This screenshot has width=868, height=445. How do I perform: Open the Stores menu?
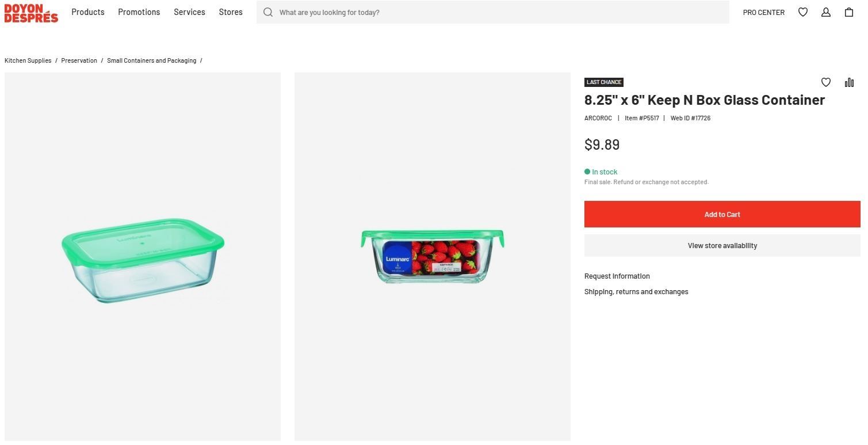(x=231, y=12)
